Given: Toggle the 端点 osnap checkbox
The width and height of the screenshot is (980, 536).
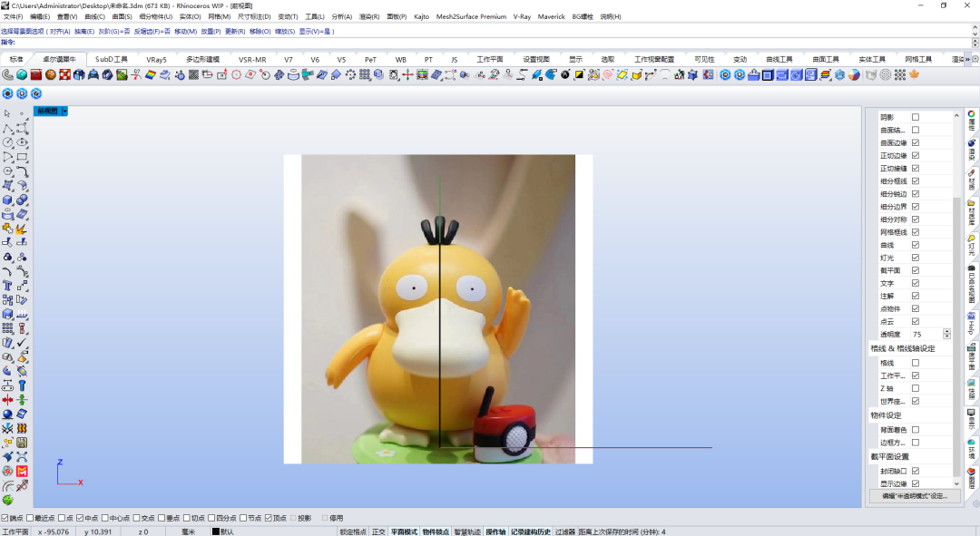Looking at the screenshot, I should 5,518.
